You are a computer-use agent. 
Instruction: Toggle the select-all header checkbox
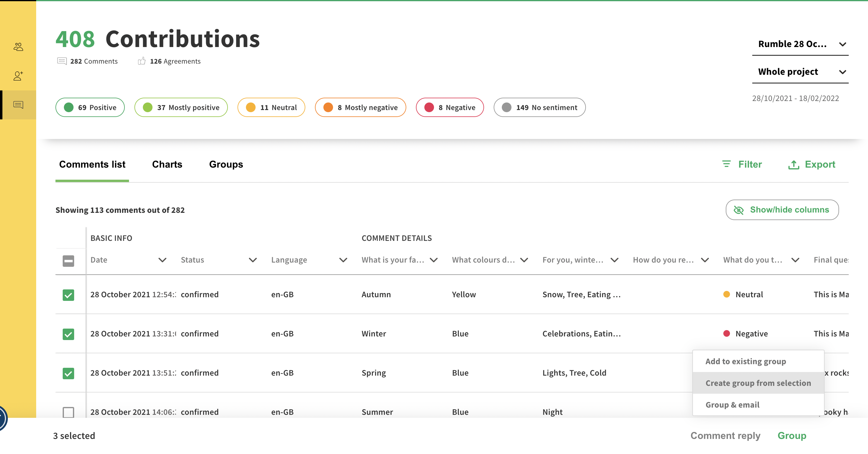click(x=68, y=260)
